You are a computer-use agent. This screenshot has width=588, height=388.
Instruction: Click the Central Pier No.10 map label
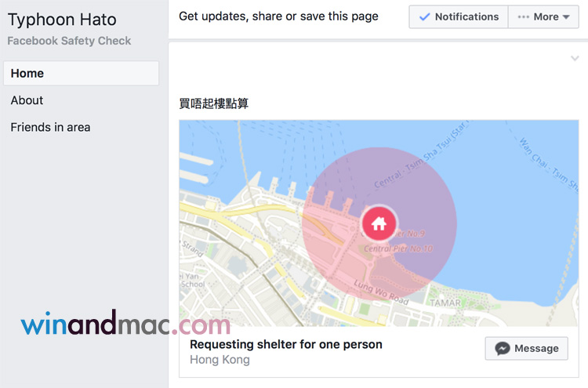pyautogui.click(x=400, y=249)
